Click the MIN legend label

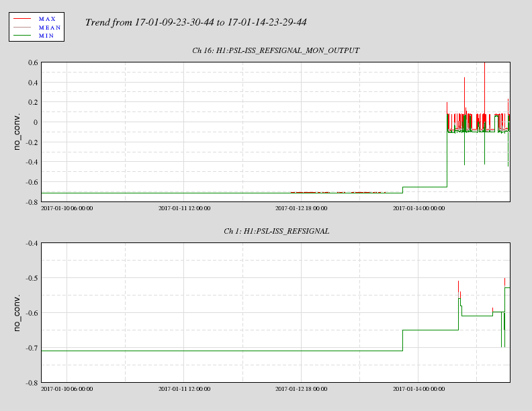[46, 36]
